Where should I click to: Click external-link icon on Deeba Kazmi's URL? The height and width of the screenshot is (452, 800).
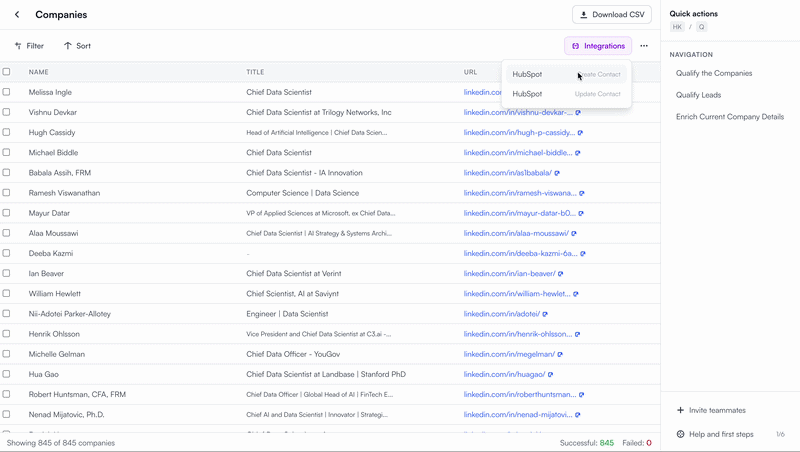(x=583, y=254)
